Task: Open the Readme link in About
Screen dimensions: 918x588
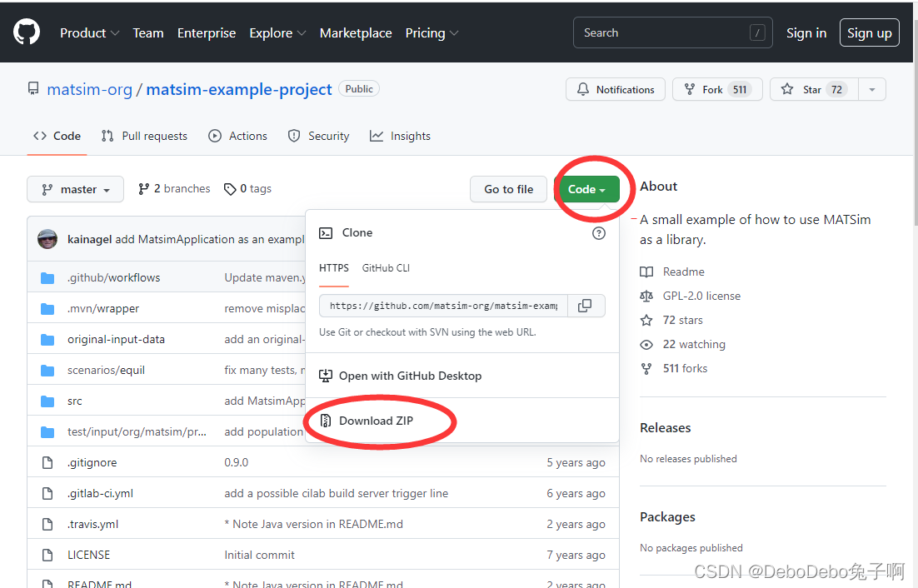Action: 672,272
